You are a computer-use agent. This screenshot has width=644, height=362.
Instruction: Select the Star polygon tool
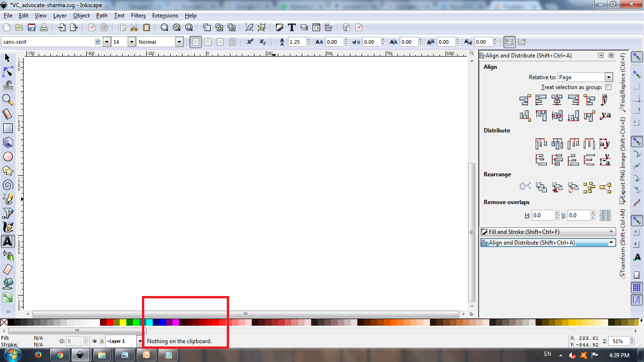click(x=8, y=171)
